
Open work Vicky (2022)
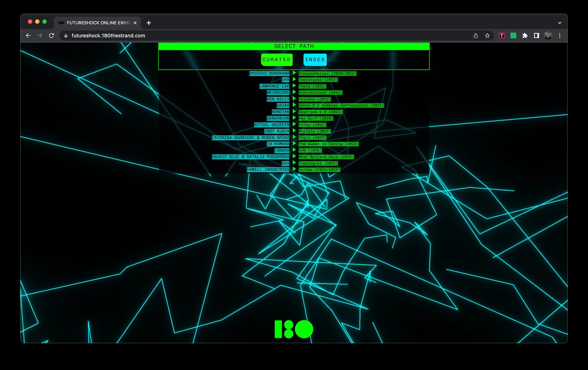312,125
